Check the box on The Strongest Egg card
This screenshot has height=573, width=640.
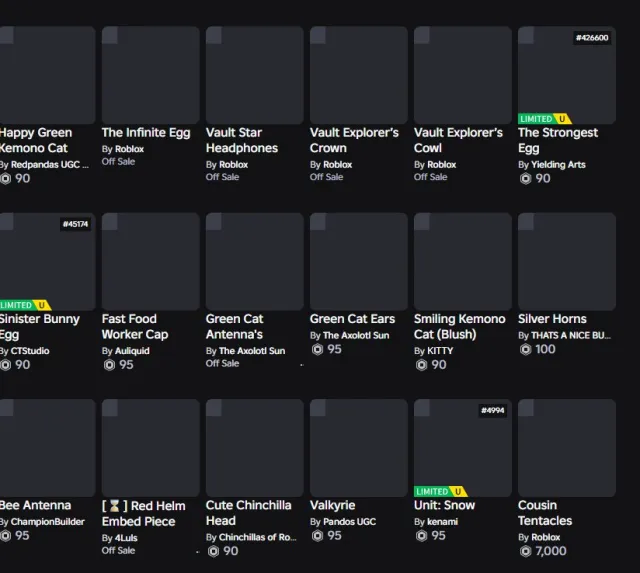tap(527, 35)
